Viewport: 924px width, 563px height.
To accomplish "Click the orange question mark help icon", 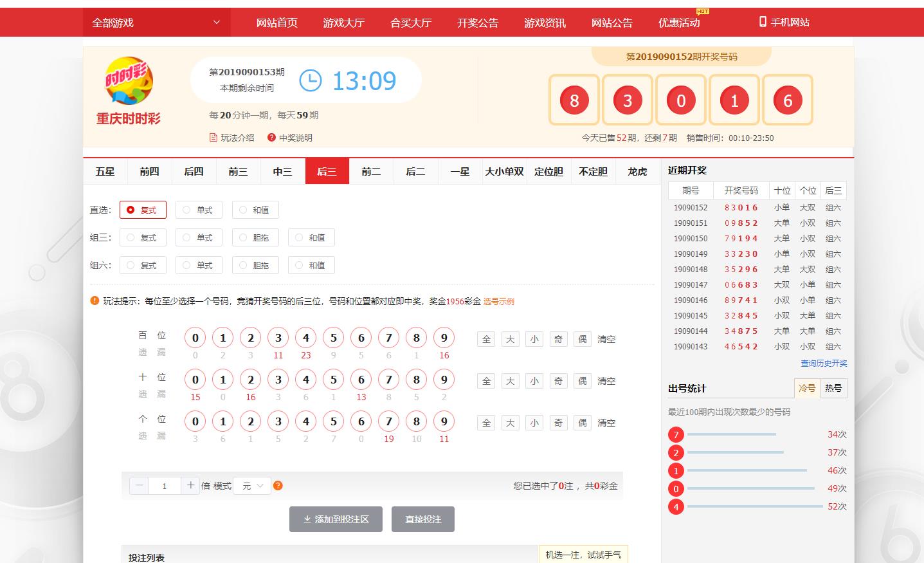I will click(278, 486).
